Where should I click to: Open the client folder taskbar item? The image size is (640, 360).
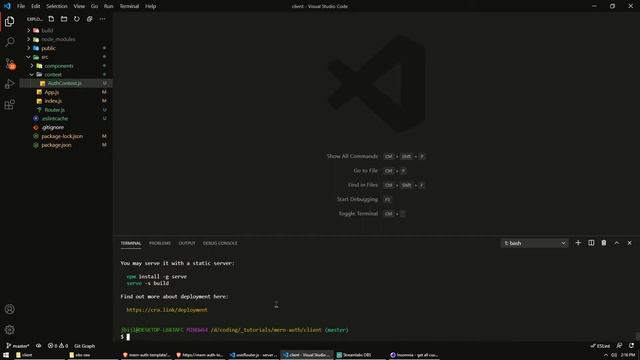(x=27, y=355)
